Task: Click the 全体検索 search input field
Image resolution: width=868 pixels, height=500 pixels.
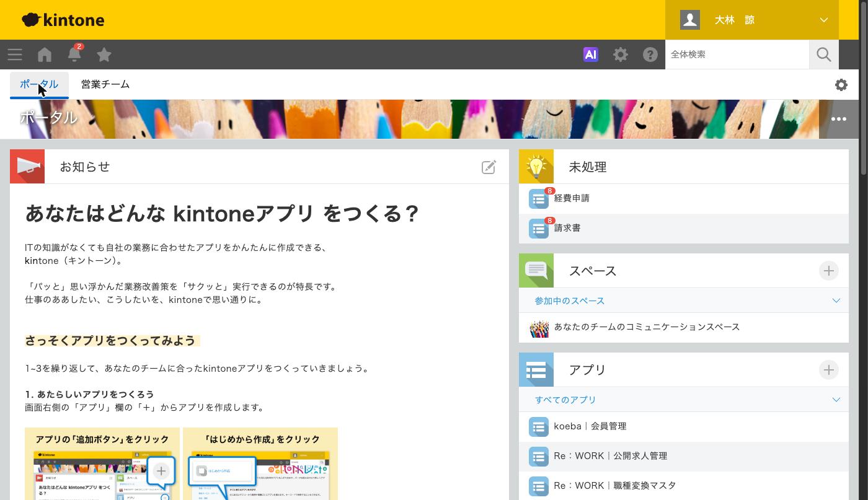Action: (737, 55)
